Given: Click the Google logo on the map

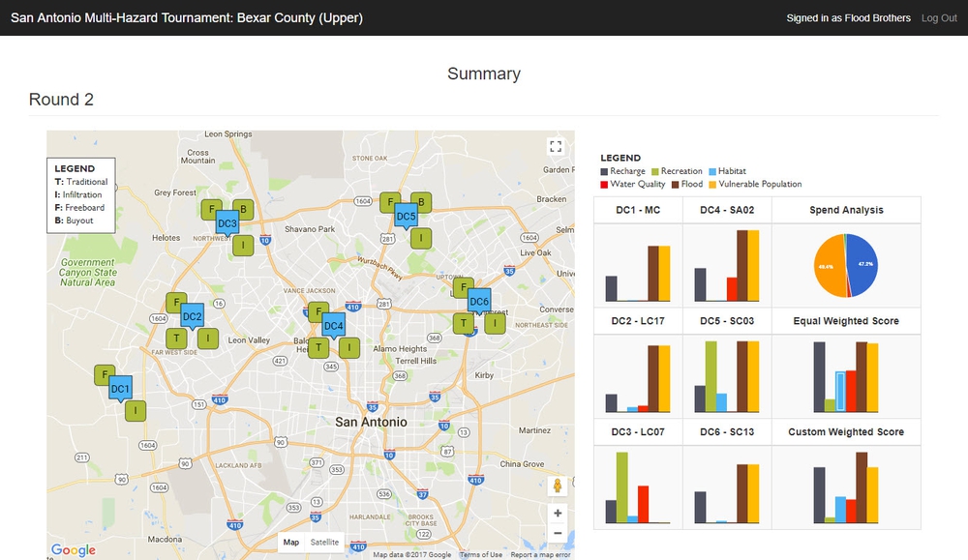Looking at the screenshot, I should [x=74, y=550].
